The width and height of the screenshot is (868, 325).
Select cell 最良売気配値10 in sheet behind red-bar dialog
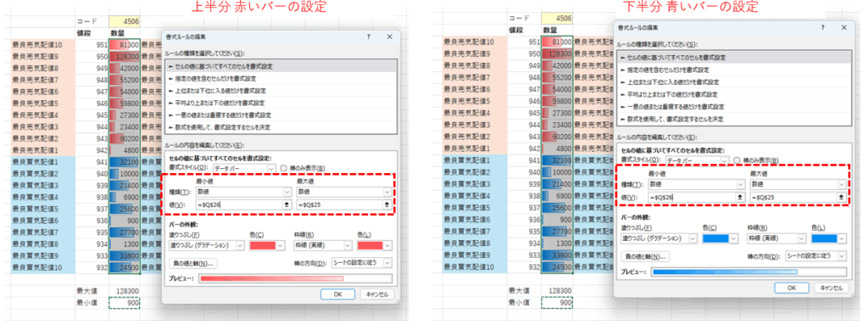click(42, 44)
